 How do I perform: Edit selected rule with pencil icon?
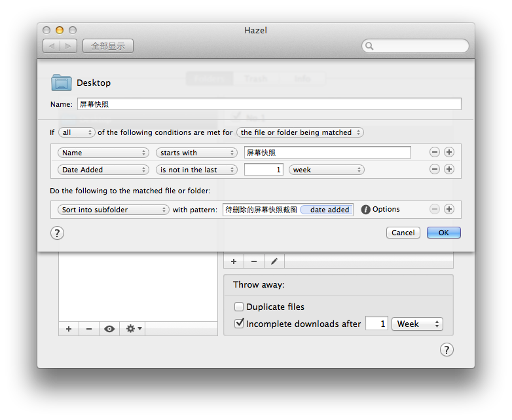tap(274, 261)
